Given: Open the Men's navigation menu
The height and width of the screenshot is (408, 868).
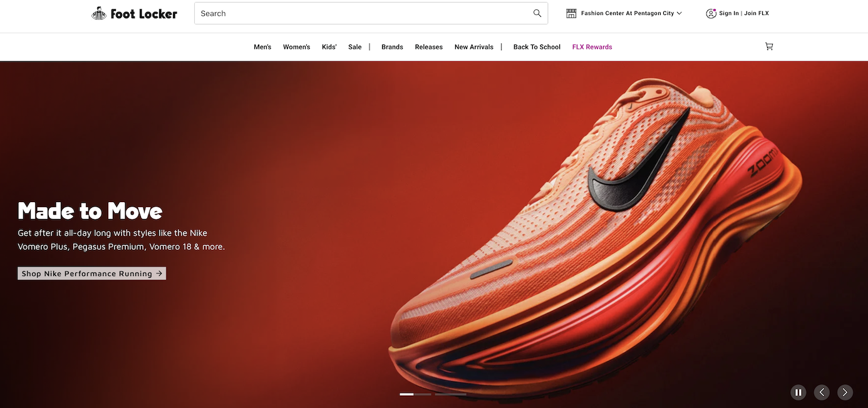Looking at the screenshot, I should pyautogui.click(x=262, y=46).
